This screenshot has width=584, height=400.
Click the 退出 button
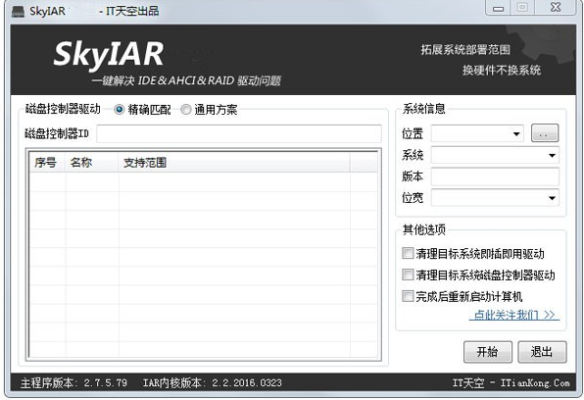[542, 352]
